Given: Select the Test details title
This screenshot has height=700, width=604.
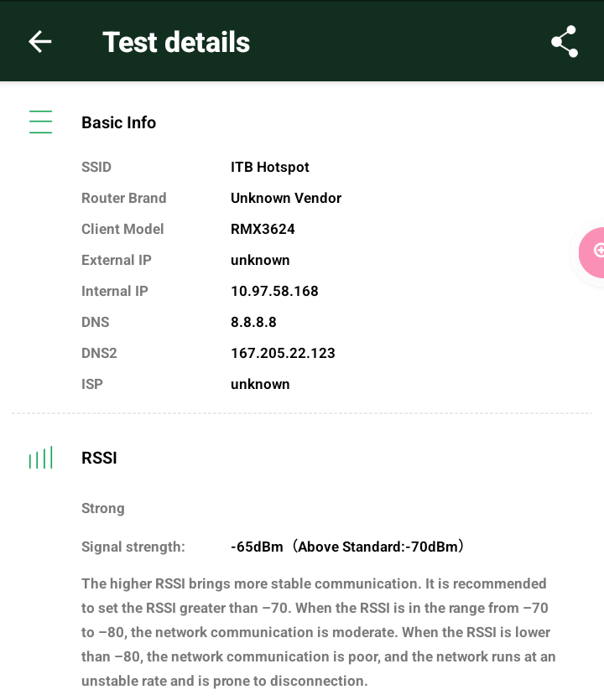Looking at the screenshot, I should click(x=176, y=42).
